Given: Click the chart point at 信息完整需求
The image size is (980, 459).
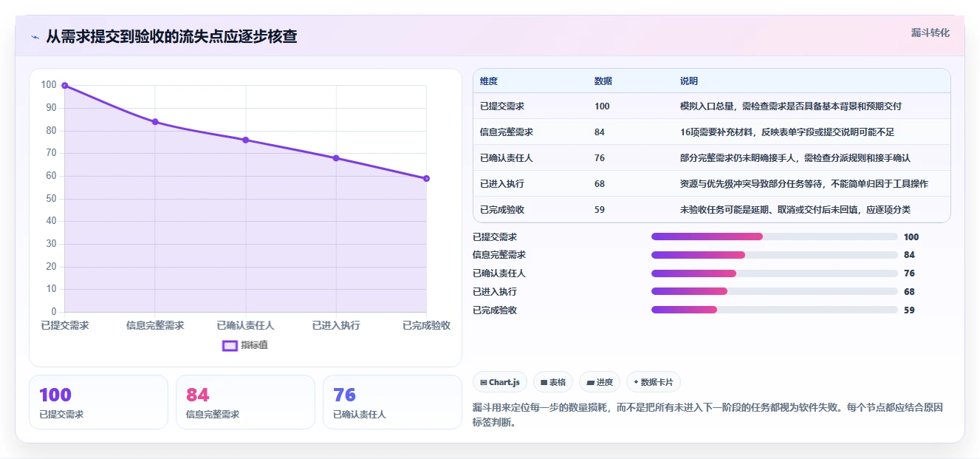Looking at the screenshot, I should 155,122.
